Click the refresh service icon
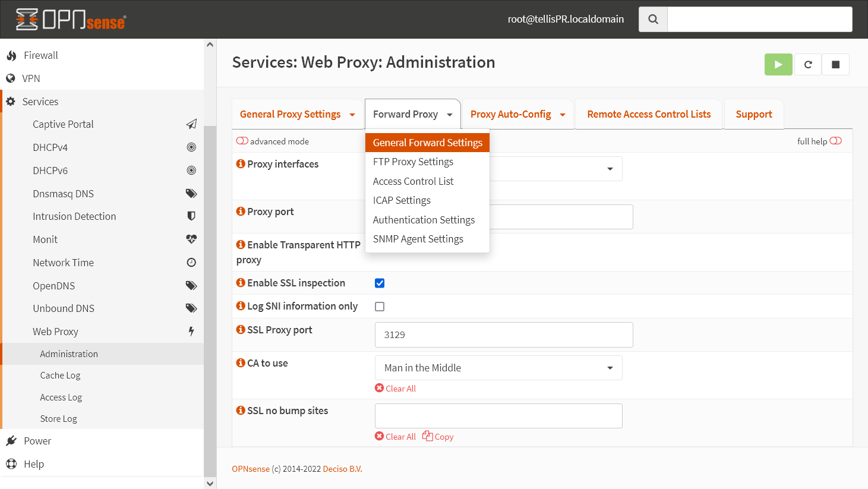 808,64
